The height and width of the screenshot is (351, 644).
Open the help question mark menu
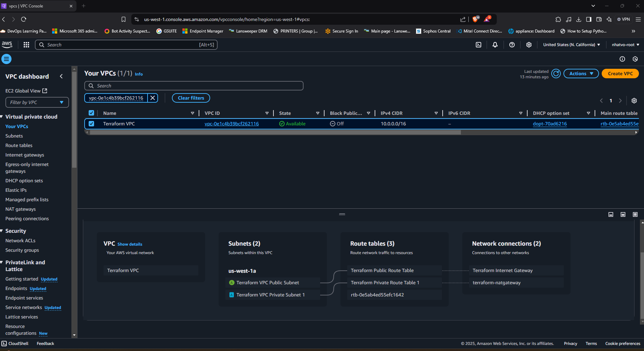click(512, 45)
